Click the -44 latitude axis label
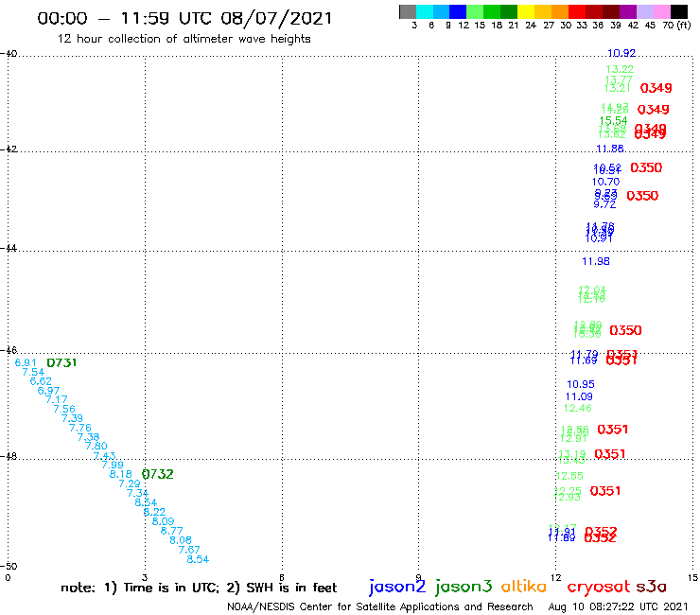 [9, 248]
